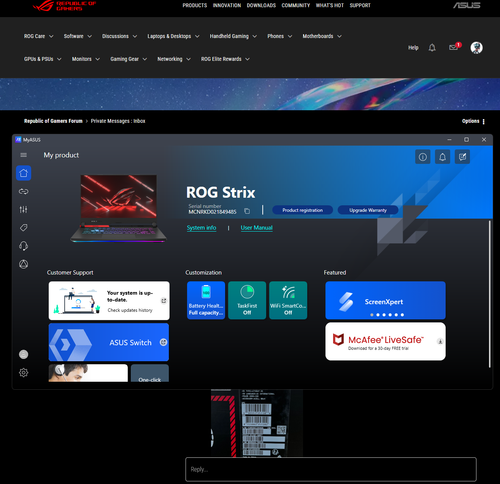Viewport: 500px width, 484px height.
Task: Open WHAT'S HOT top menu
Action: pyautogui.click(x=330, y=5)
